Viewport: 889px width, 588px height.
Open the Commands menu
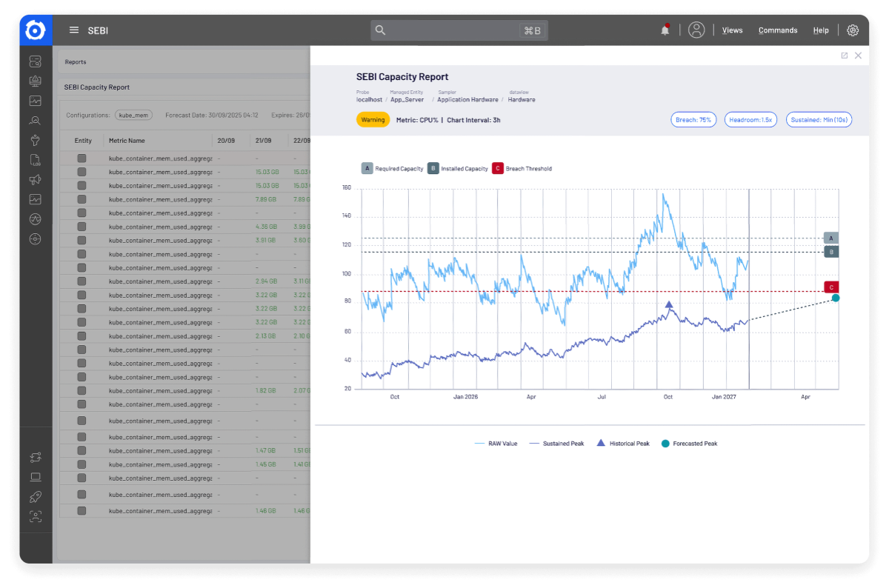777,30
